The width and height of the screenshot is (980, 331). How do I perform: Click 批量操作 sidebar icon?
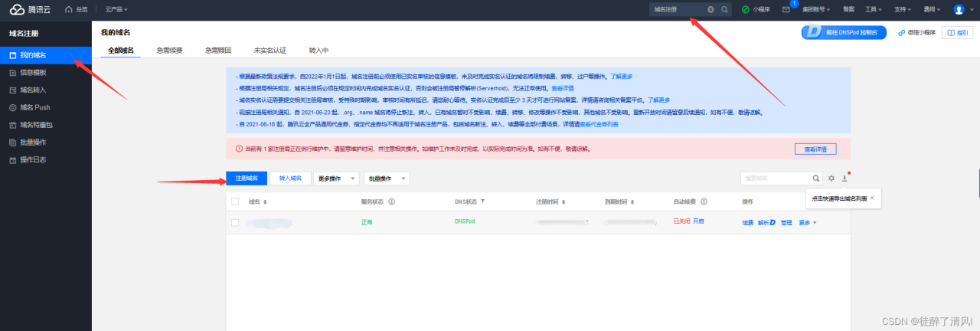[x=12, y=143]
